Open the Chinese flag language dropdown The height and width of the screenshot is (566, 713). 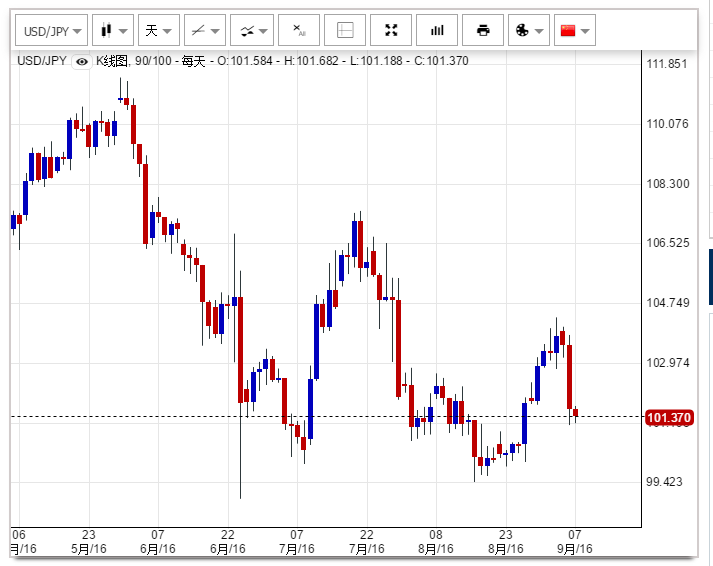pos(575,30)
